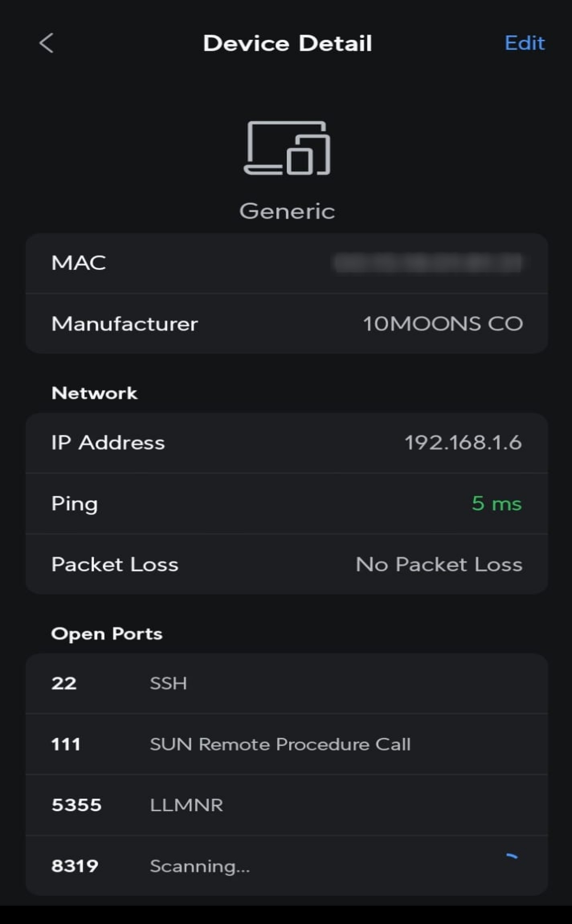Screen dimensions: 572x924
Task: Tap the IP Address 192.168.1.6 value
Action: pos(463,443)
